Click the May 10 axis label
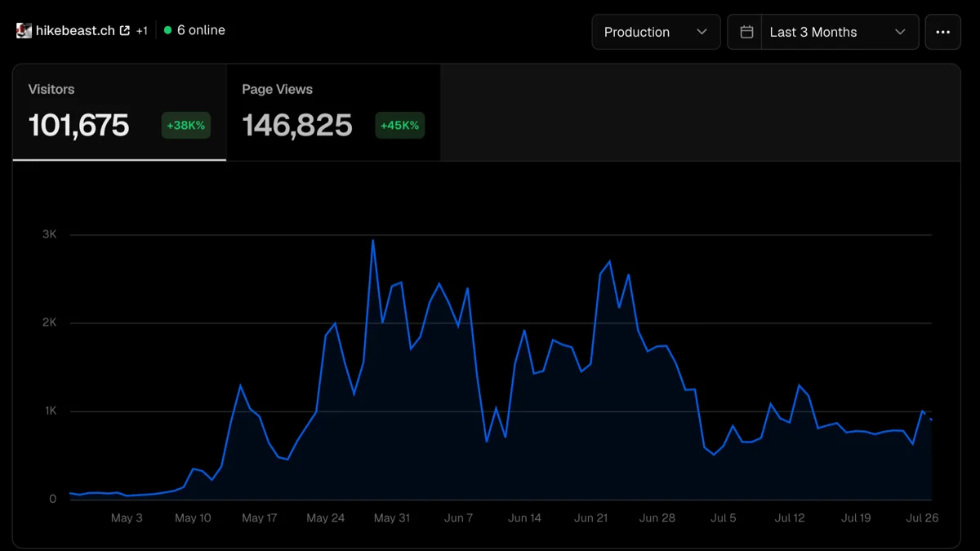Viewport: 980px width, 551px height. click(193, 518)
